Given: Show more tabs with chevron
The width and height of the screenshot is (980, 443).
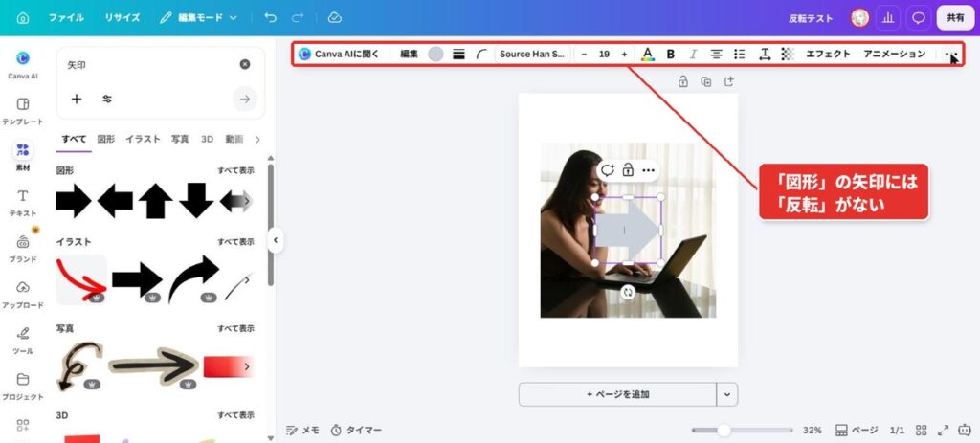Looking at the screenshot, I should point(257,140).
